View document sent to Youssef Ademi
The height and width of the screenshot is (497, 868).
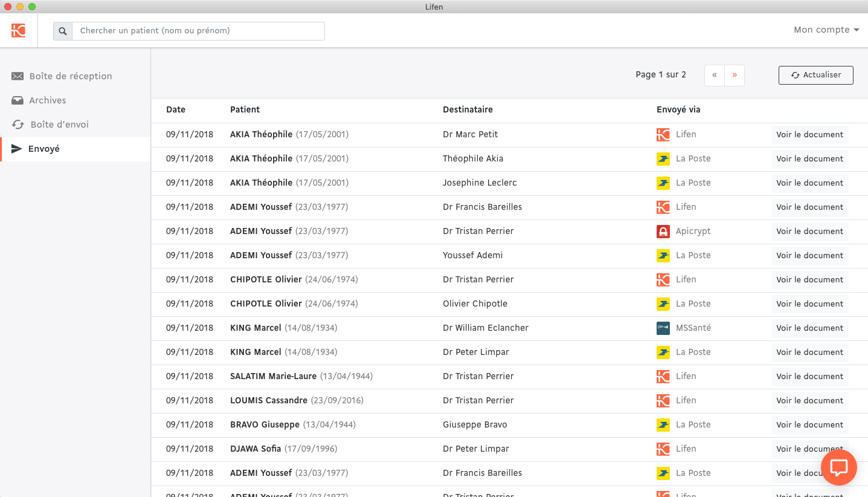pos(810,256)
